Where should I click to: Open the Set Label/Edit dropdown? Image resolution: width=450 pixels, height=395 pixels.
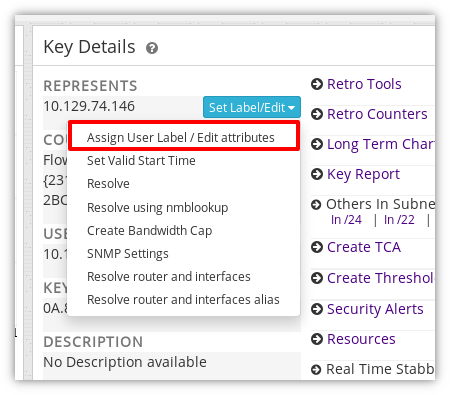click(252, 107)
